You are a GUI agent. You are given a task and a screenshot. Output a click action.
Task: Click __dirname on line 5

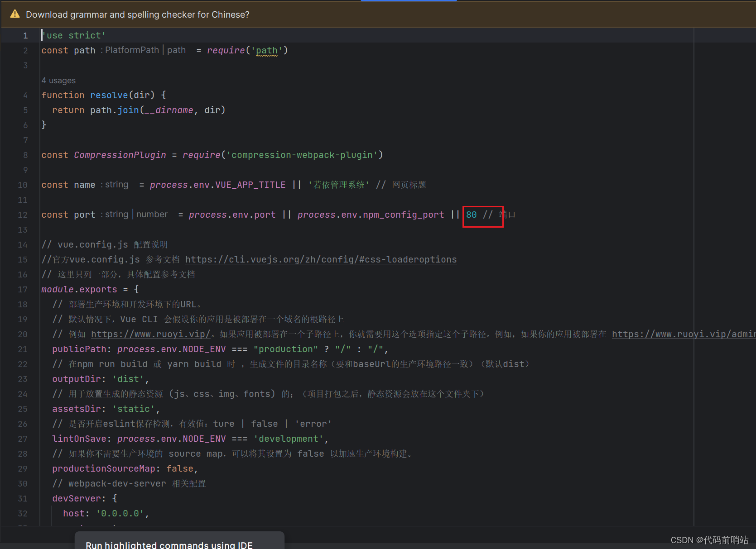click(x=169, y=110)
